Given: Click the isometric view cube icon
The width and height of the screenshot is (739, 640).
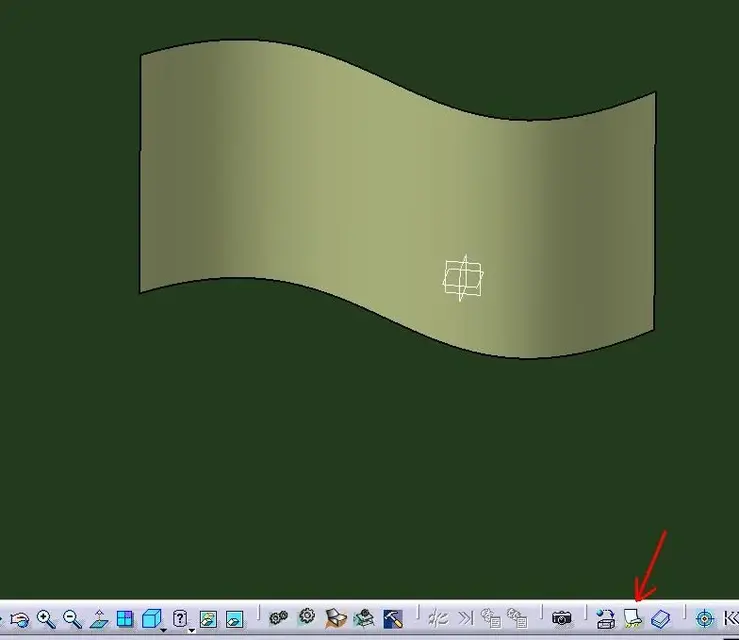Looking at the screenshot, I should coord(150,619).
